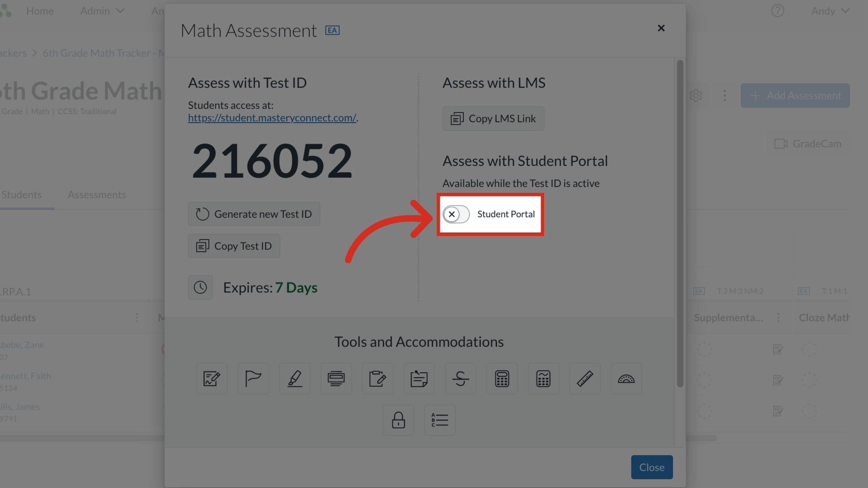868x488 pixels.
Task: Open 6th Grade Math Tracker breadcrumb link
Action: (103, 53)
